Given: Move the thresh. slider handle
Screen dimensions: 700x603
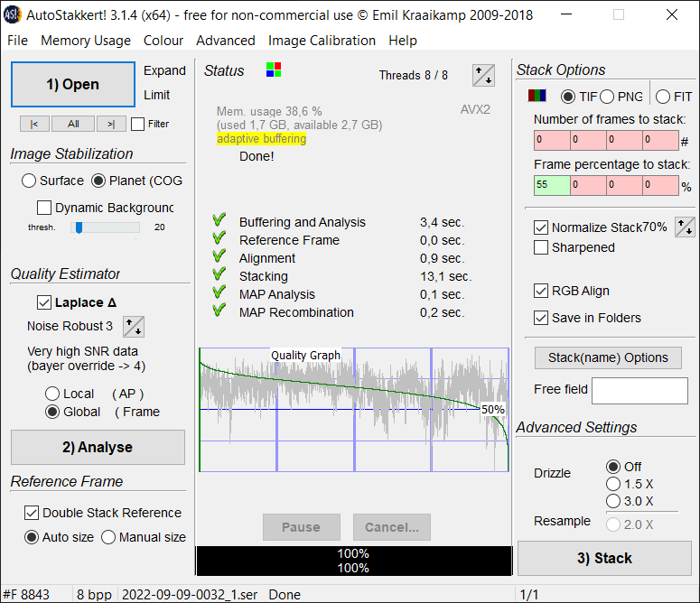Looking at the screenshot, I should tap(79, 227).
